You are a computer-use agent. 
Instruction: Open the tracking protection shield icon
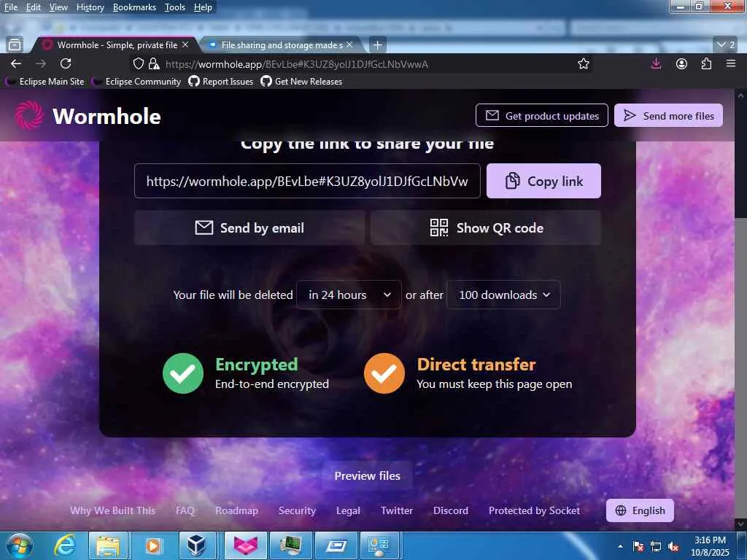pyautogui.click(x=138, y=64)
